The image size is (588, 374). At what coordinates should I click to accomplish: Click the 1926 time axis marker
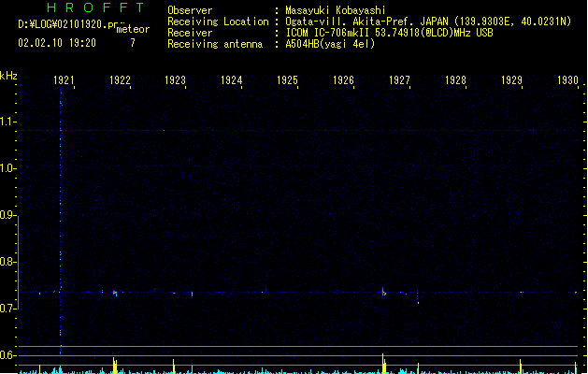coord(343,80)
